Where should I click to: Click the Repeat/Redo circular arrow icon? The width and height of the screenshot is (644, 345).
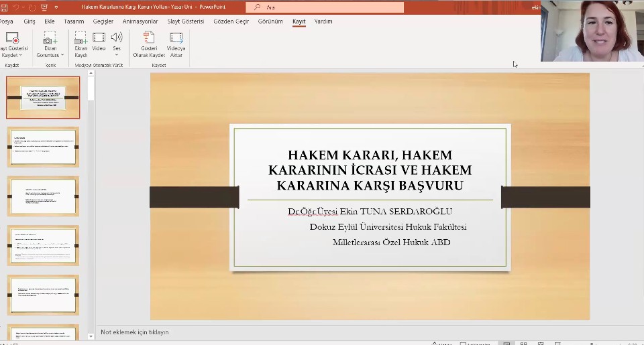click(x=32, y=7)
